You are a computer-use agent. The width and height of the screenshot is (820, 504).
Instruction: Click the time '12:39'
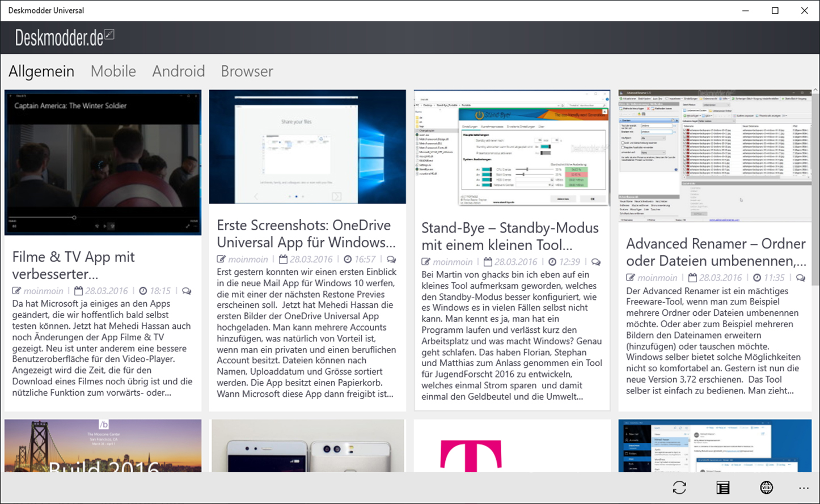(x=569, y=262)
